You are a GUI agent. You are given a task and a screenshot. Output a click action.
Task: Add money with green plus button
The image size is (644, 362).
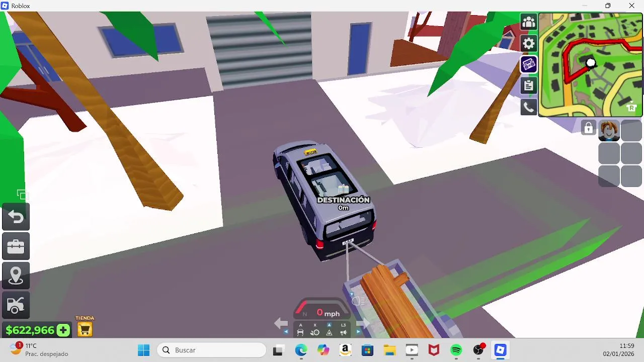tap(63, 330)
